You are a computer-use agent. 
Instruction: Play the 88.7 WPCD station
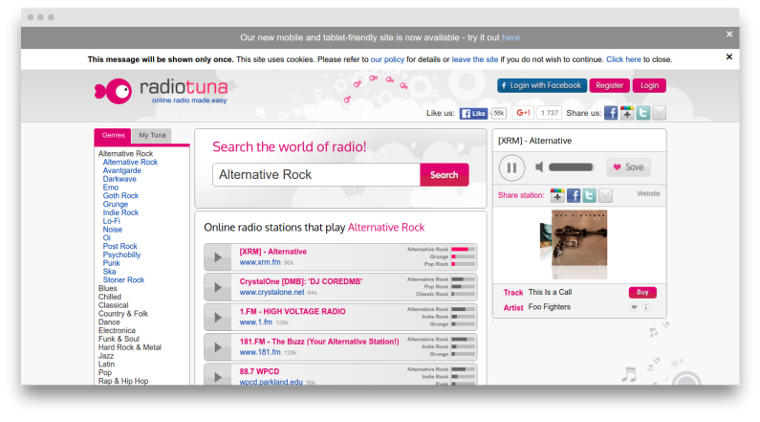[x=218, y=376]
